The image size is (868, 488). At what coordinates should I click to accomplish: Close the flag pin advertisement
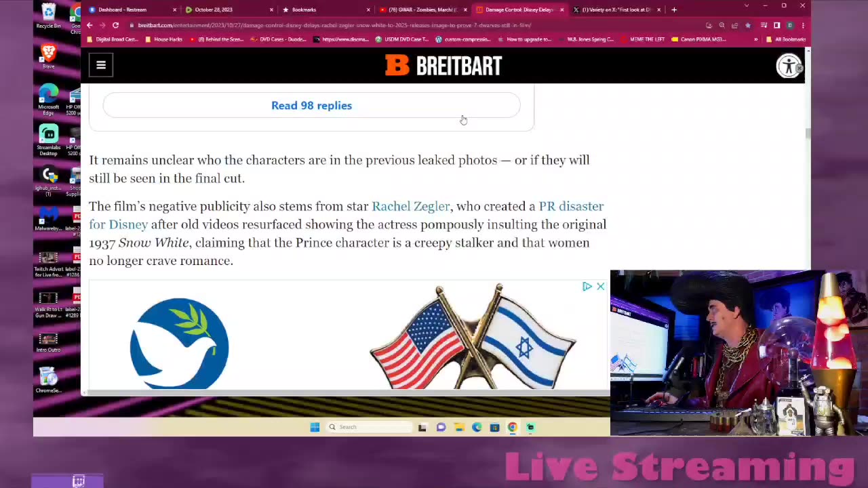(600, 287)
